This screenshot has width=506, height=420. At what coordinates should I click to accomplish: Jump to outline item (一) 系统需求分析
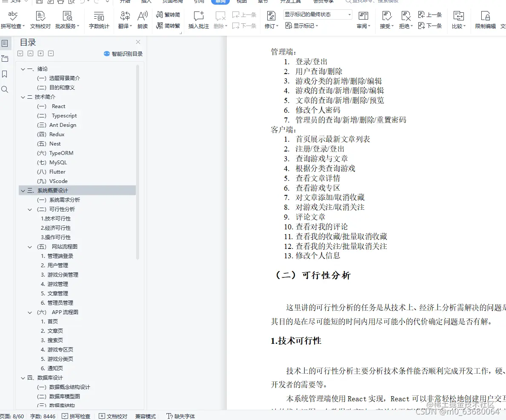tap(58, 200)
